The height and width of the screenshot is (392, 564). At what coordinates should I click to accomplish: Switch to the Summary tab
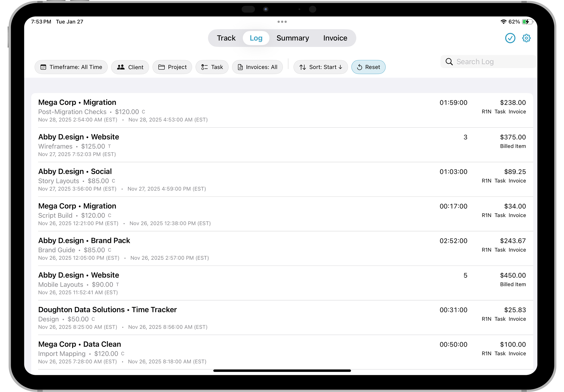coord(293,38)
